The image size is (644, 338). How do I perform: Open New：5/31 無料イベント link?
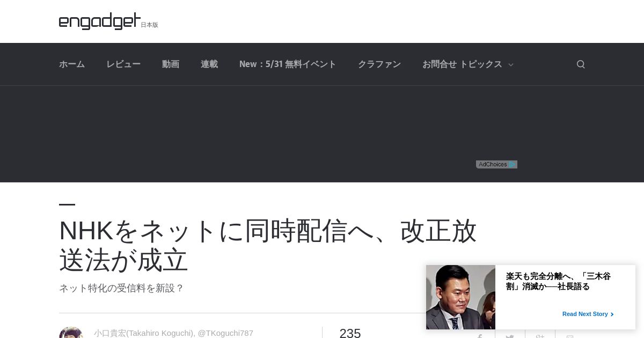click(288, 64)
